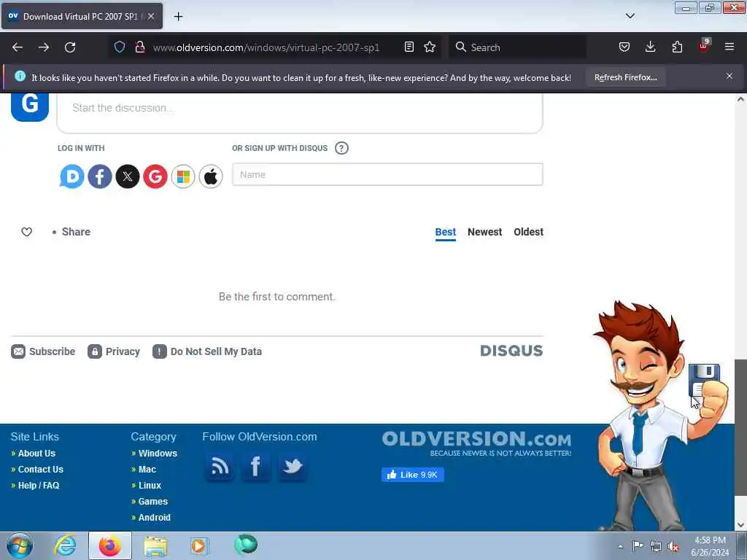Open the extensions puzzle icon
The width and height of the screenshot is (747, 560).
[x=677, y=47]
